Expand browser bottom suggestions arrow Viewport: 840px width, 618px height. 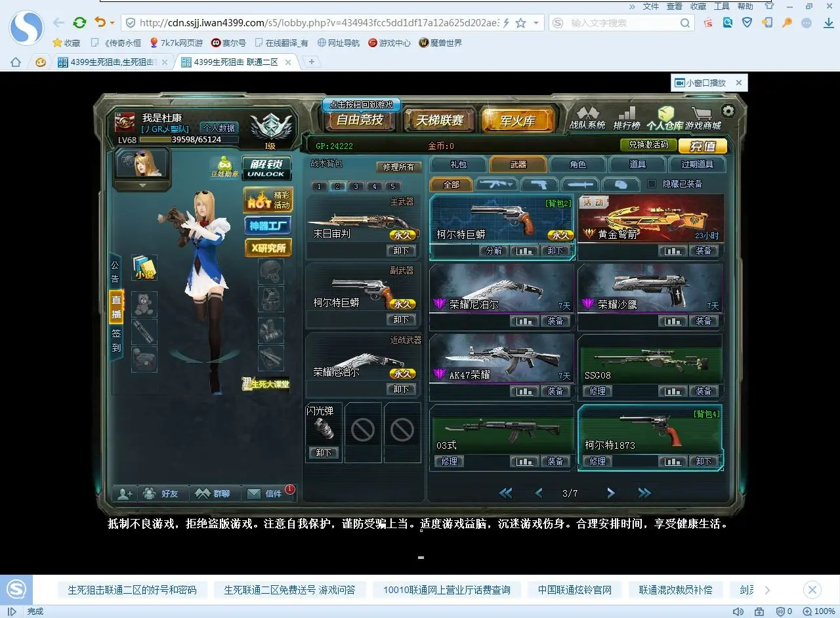pos(768,590)
